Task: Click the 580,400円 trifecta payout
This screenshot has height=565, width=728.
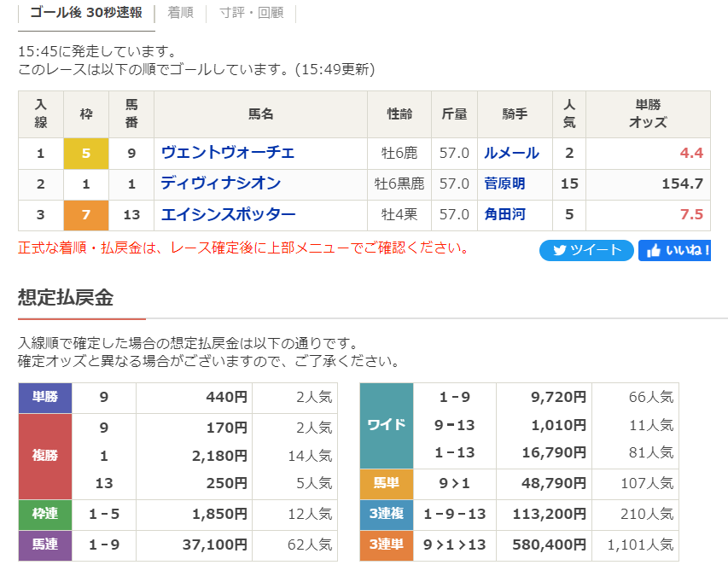Action: [550, 545]
